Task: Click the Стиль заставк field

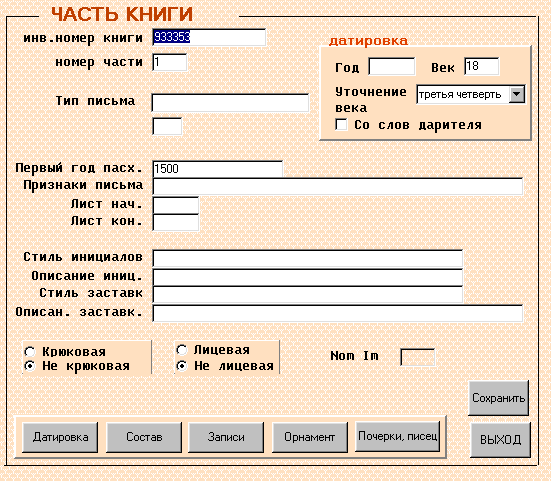Action: [308, 294]
